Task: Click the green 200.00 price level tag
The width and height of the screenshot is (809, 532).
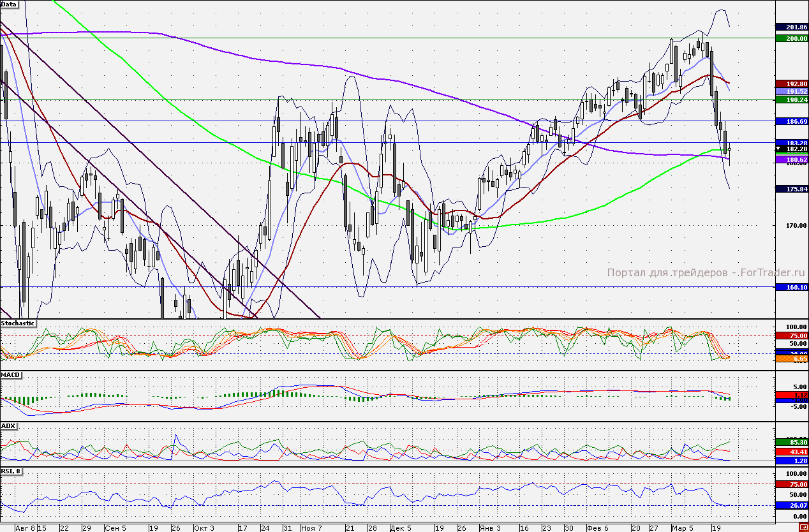Action: coord(792,38)
